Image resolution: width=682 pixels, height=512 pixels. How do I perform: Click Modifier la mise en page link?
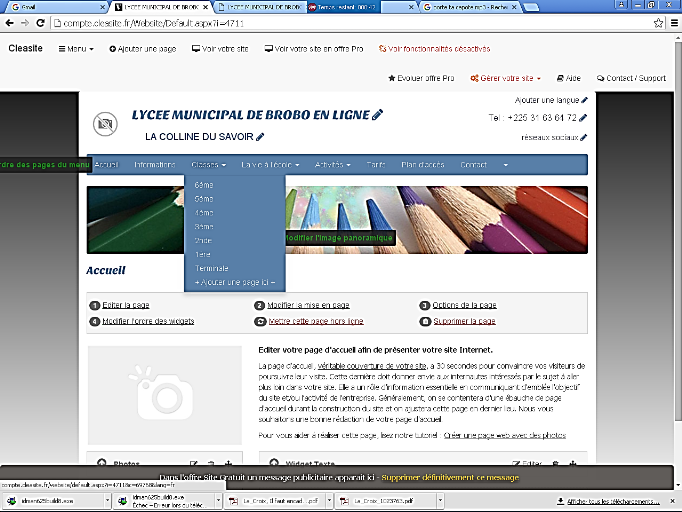point(308,305)
